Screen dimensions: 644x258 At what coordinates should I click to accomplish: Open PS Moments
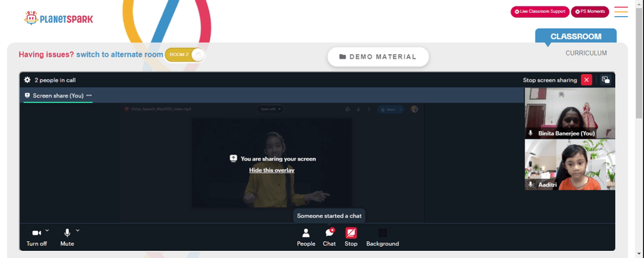click(590, 12)
